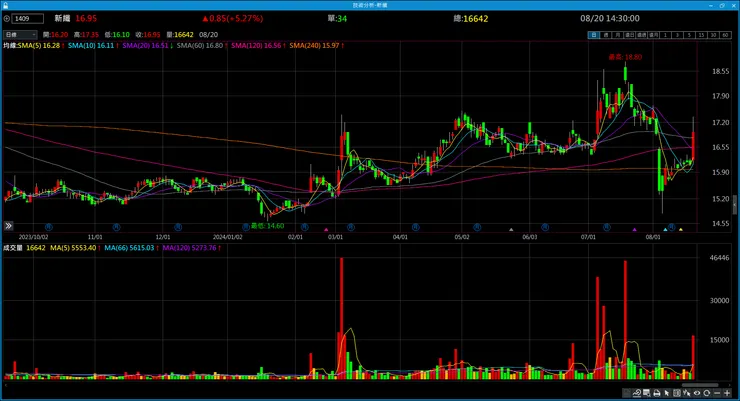Select the 月 monthly period button

pos(618,35)
